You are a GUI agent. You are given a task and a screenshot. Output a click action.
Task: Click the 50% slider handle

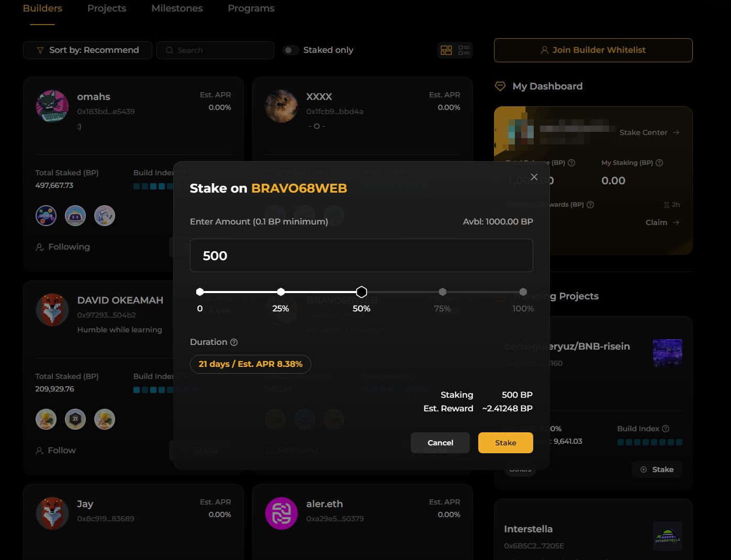(x=362, y=292)
